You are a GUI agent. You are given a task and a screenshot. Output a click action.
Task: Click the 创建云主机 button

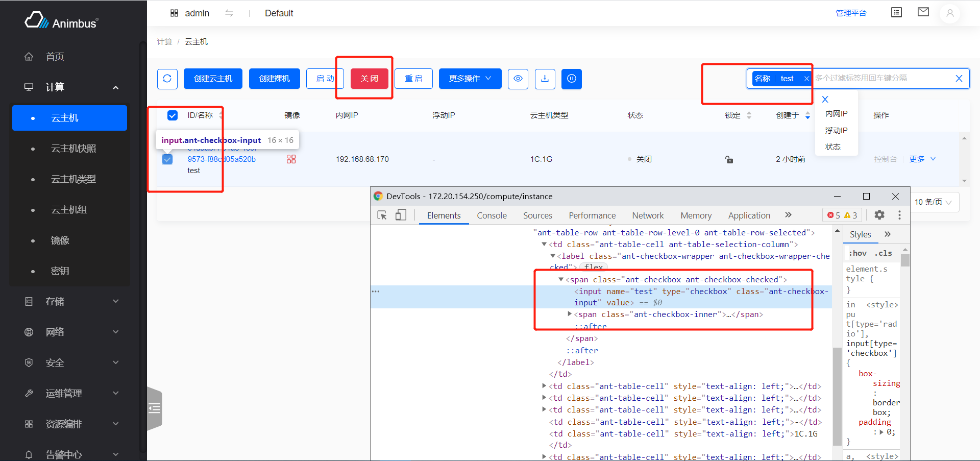213,79
